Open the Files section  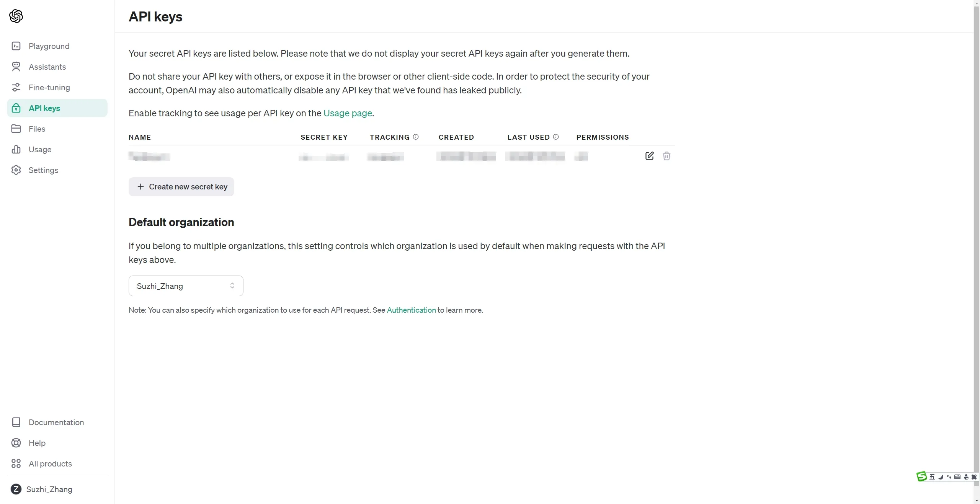(37, 128)
